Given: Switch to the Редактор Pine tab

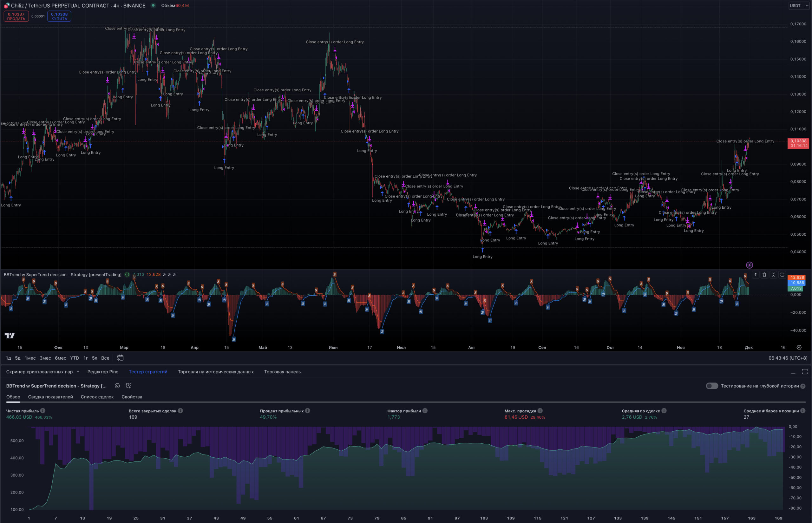Looking at the screenshot, I should (x=102, y=371).
